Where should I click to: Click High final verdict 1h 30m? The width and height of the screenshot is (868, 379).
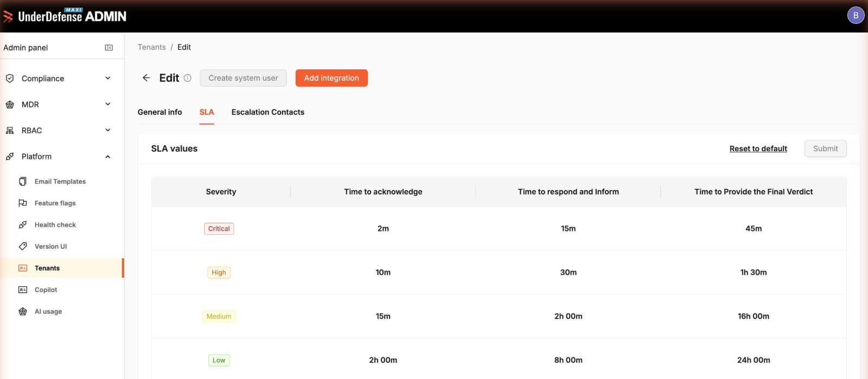click(x=754, y=273)
